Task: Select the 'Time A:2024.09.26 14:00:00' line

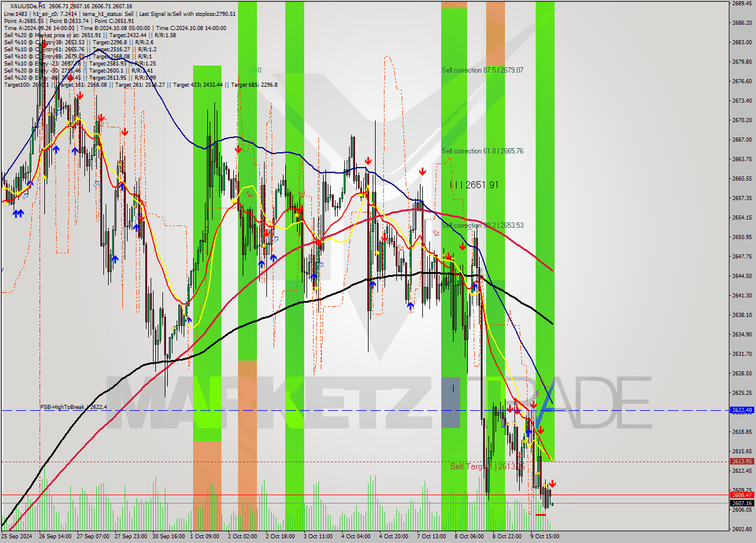Action: (115, 28)
